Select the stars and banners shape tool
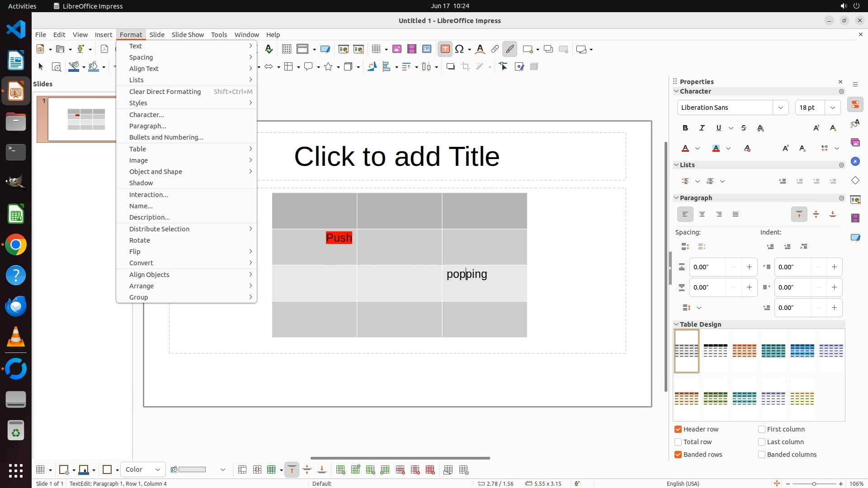 click(329, 67)
